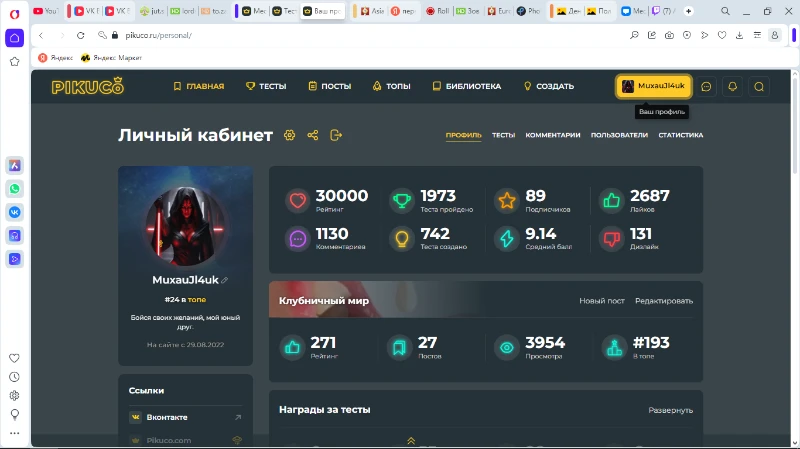
Task: Switch to the Статистика tab
Action: (681, 135)
